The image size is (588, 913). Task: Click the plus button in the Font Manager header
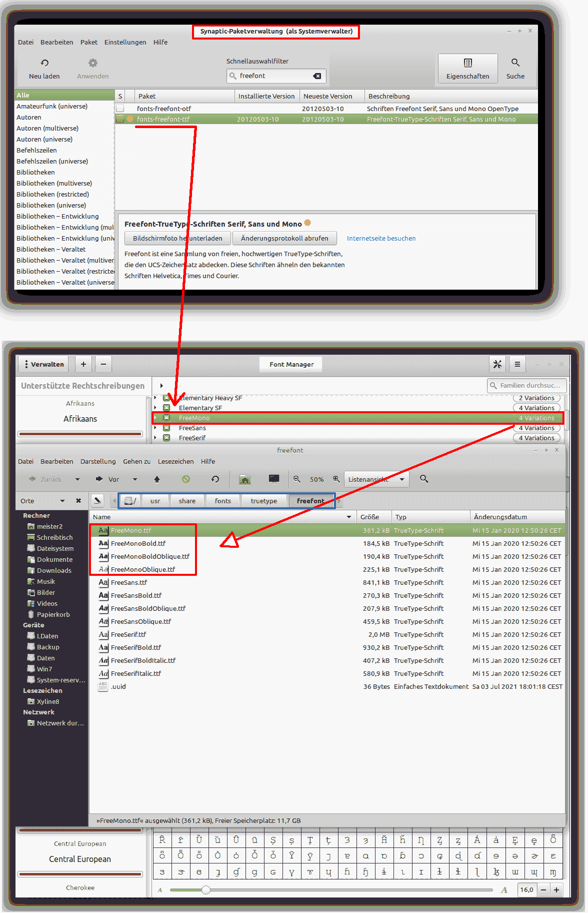(x=83, y=364)
